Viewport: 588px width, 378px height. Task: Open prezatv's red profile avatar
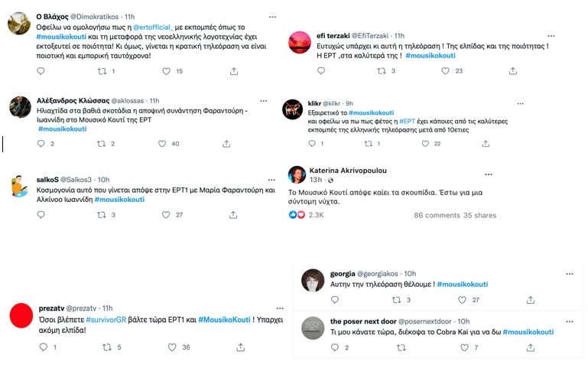21,315
